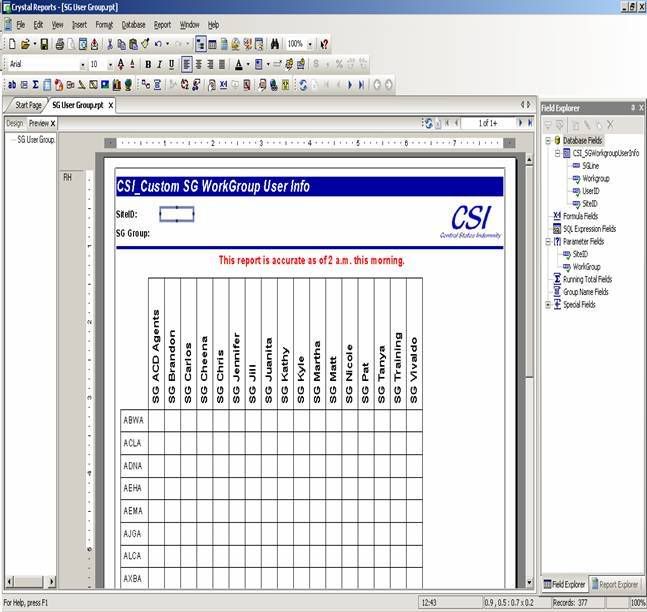Click the Formula Workshop X+1 toolbar icon
The image size is (647, 612).
(x=223, y=85)
